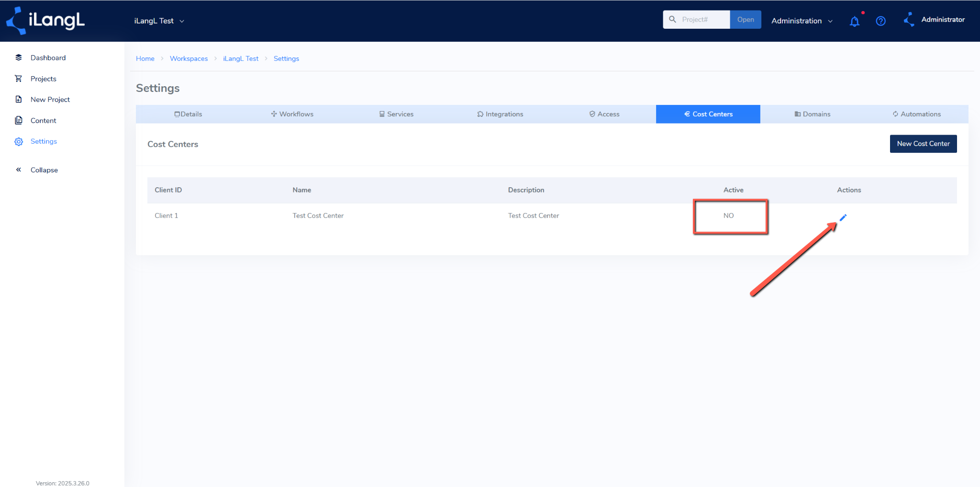Click the search magnifier icon
Image resolution: width=980 pixels, height=487 pixels.
click(x=672, y=20)
